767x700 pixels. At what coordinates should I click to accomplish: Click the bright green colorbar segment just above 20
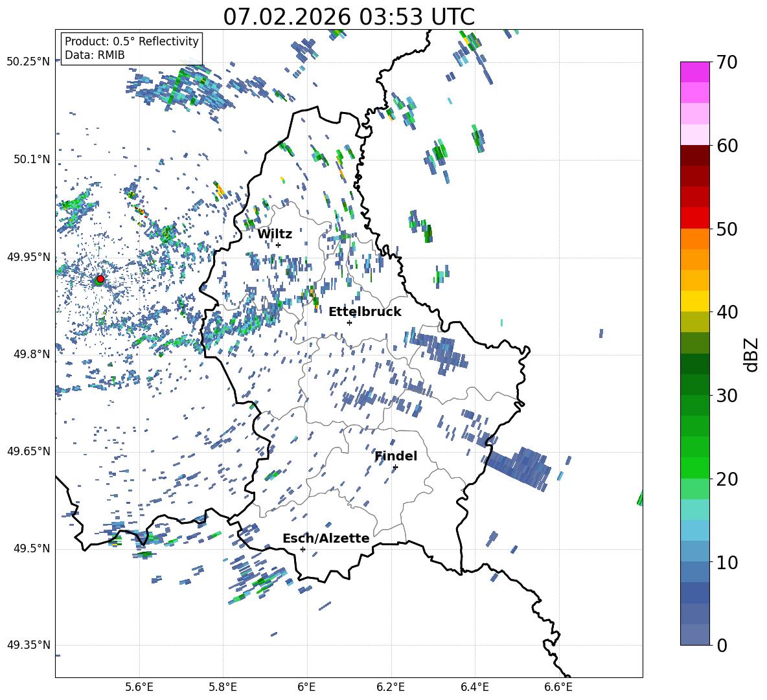pyautogui.click(x=694, y=468)
